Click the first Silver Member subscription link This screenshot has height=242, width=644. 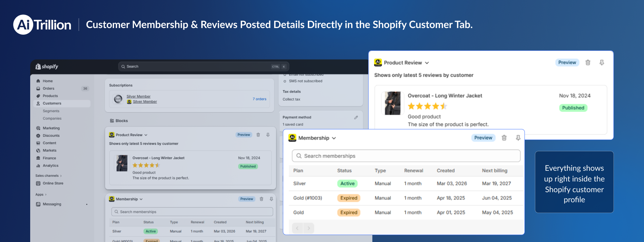[138, 96]
